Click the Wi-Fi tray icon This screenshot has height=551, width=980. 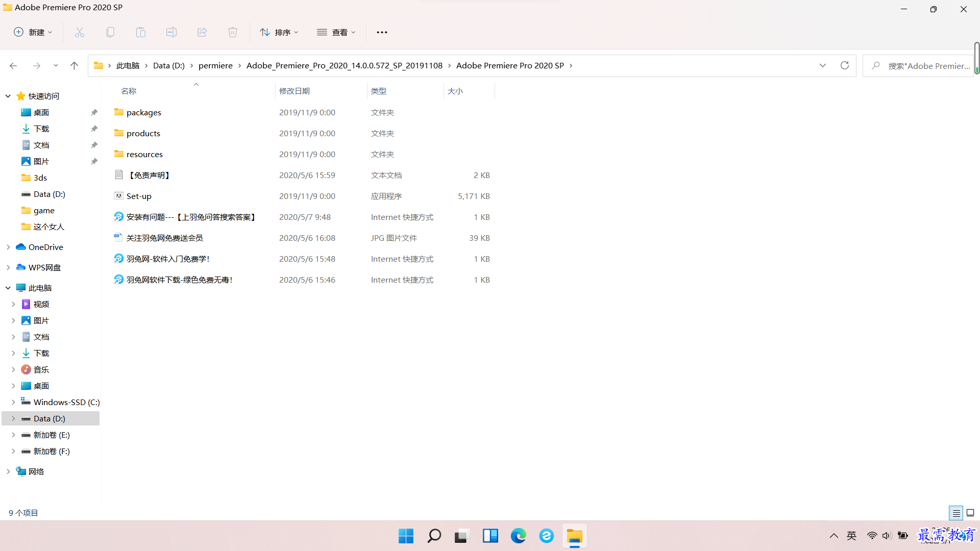click(x=872, y=536)
